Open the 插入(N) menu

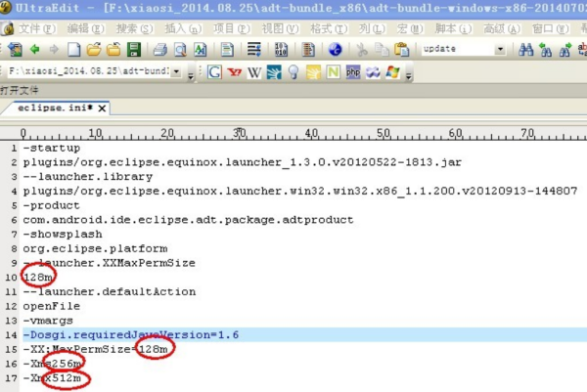tap(184, 28)
